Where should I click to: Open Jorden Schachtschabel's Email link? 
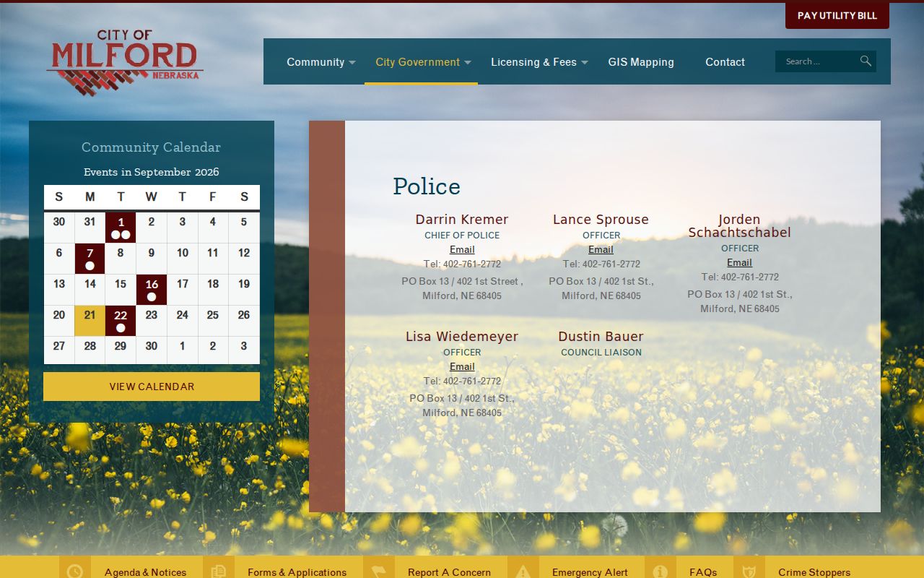pos(739,262)
